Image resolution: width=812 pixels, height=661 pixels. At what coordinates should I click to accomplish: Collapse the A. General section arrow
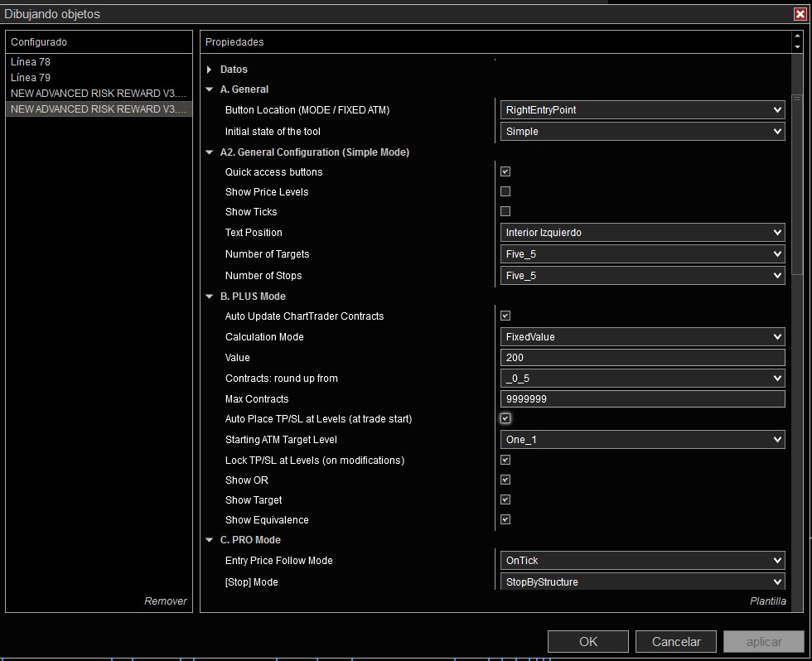click(x=210, y=89)
